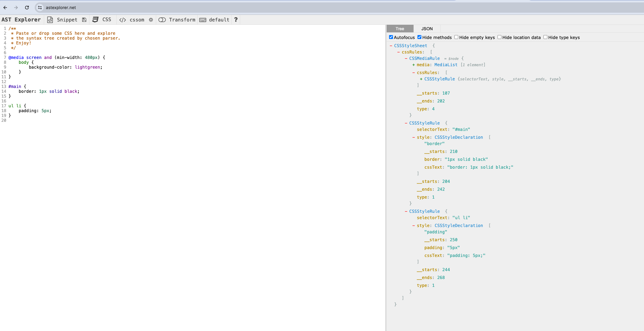Uncheck the Hide methods checkbox
The width and height of the screenshot is (644, 331).
tap(419, 37)
